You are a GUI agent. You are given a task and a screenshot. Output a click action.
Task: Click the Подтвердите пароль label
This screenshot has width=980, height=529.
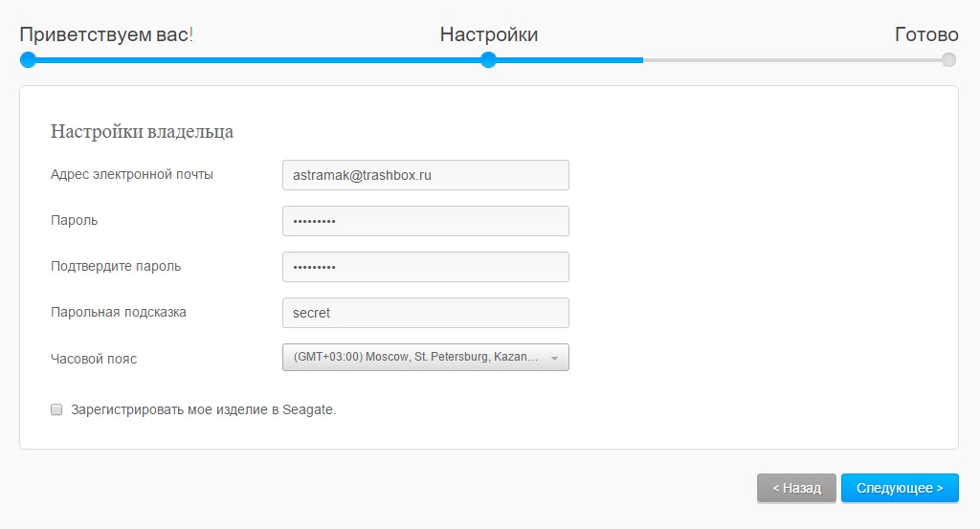click(116, 266)
